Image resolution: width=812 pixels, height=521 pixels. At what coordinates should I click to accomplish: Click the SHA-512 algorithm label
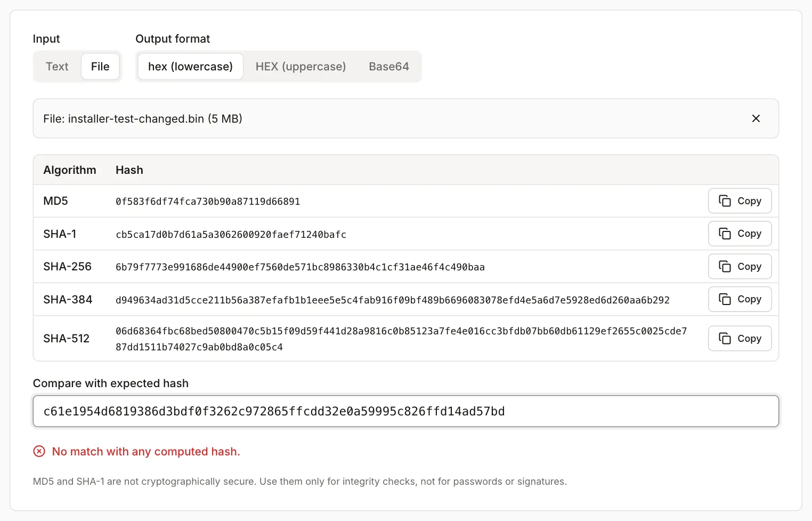(x=66, y=339)
